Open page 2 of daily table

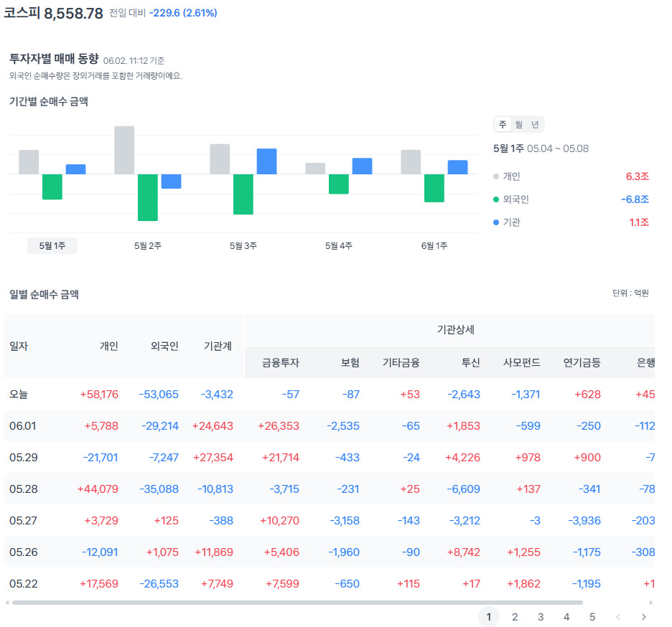[515, 617]
